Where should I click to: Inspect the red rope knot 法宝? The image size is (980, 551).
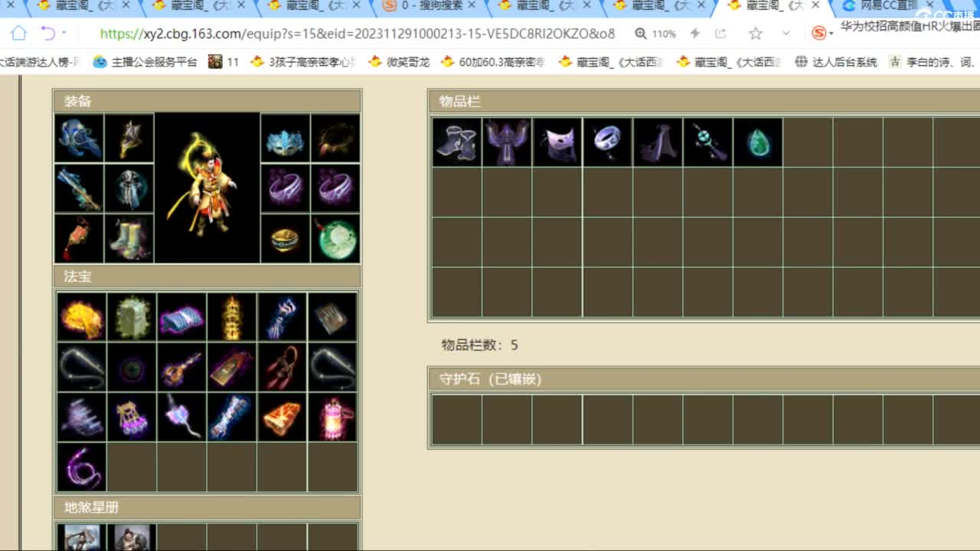click(282, 367)
